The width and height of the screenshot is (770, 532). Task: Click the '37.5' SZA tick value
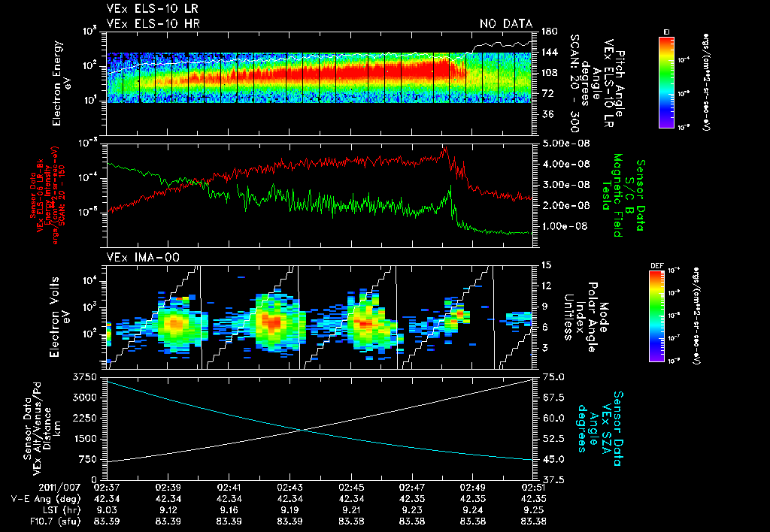[x=553, y=479]
